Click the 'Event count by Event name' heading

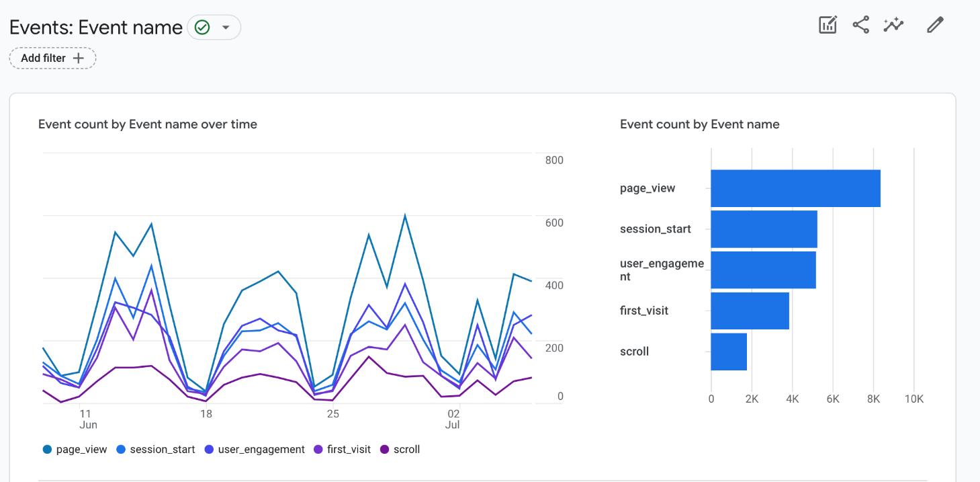(x=700, y=124)
